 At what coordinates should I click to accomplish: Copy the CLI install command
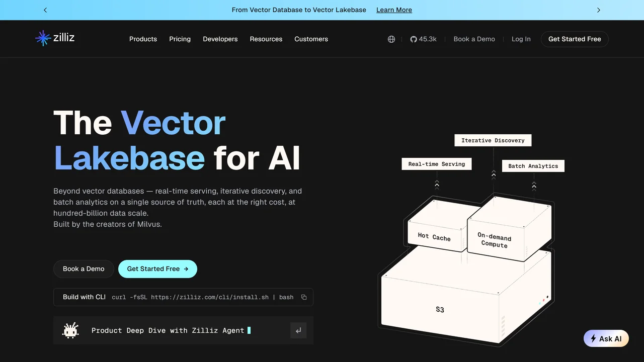(304, 297)
